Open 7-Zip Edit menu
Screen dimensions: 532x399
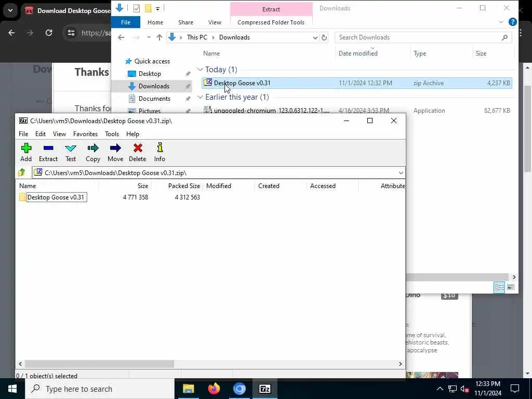[41, 134]
